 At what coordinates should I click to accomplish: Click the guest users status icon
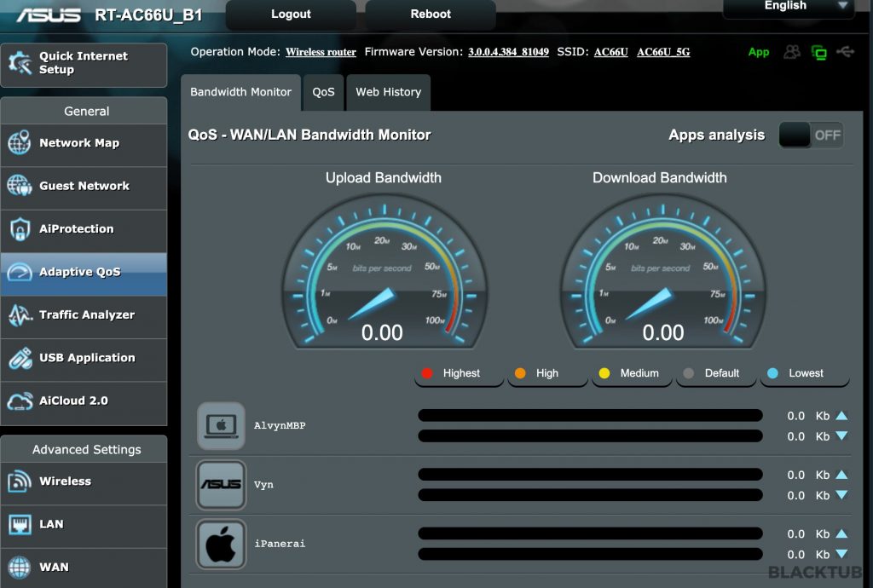pyautogui.click(x=792, y=52)
